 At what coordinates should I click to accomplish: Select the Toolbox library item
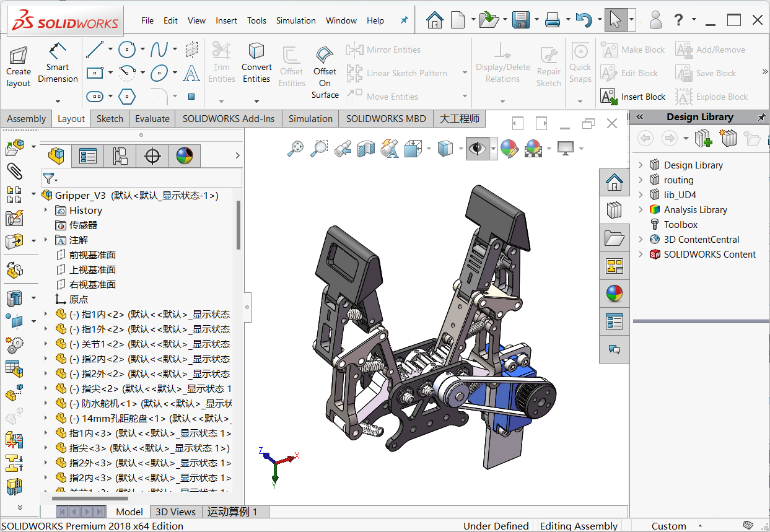(x=681, y=224)
